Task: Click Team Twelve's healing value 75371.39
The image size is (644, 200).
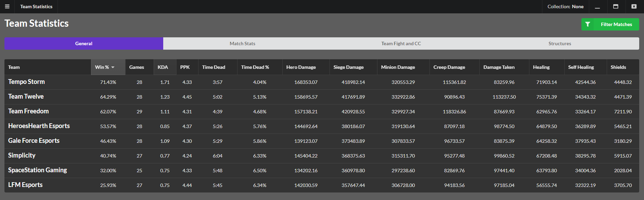Action: (546, 97)
